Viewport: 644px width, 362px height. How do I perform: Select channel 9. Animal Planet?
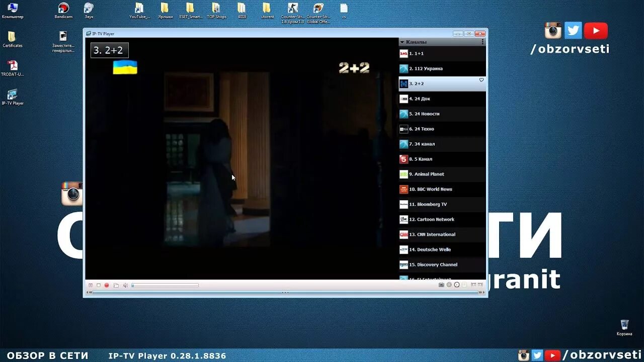pyautogui.click(x=442, y=174)
